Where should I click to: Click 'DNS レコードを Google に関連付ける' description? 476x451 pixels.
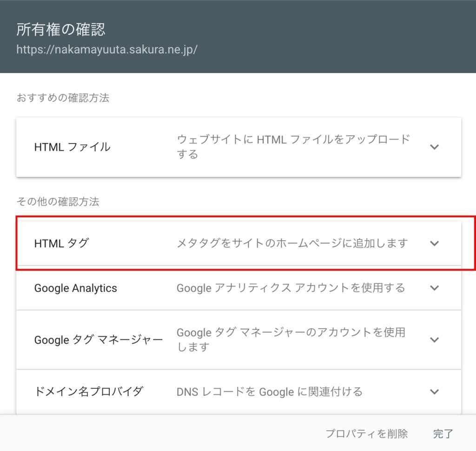269,391
